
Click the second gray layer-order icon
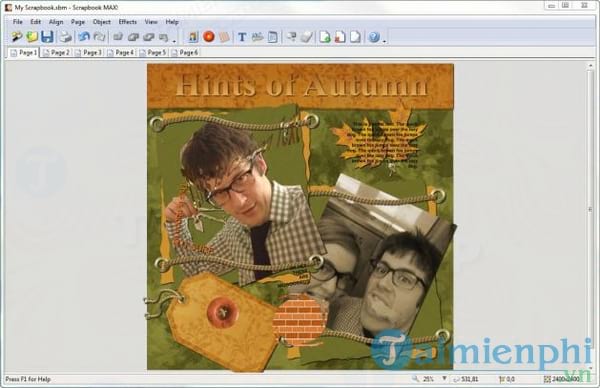[x=133, y=37]
